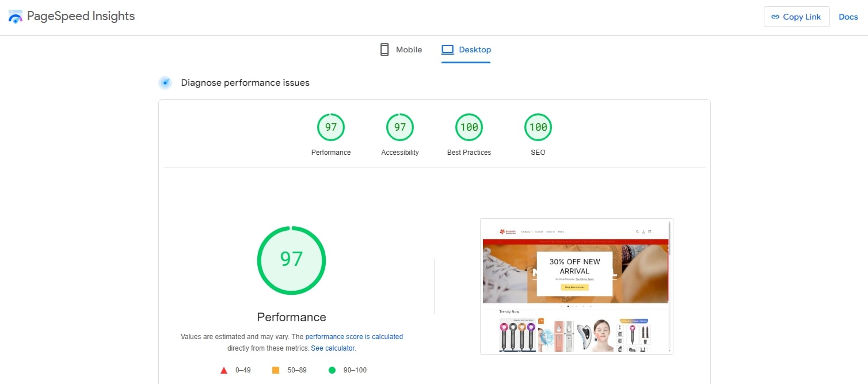Switch to the Mobile tab
Screen dimensions: 868x384
point(401,50)
